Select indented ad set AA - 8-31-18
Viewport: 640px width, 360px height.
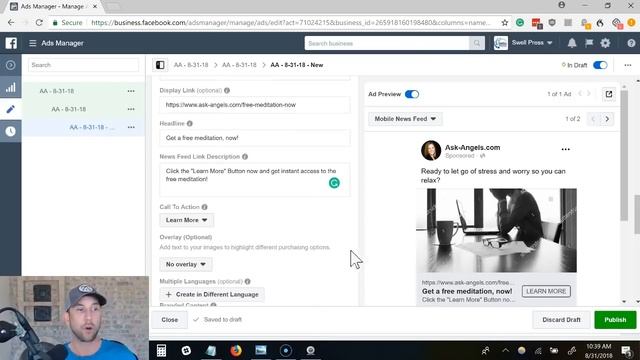point(69,109)
